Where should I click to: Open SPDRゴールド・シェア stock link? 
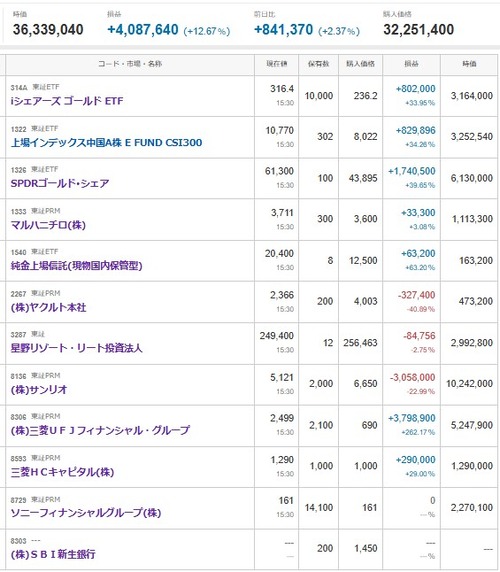[x=60, y=183]
